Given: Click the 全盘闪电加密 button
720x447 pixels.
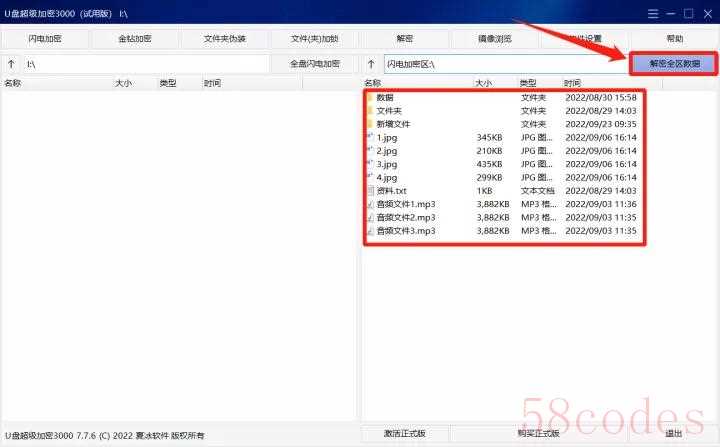Looking at the screenshot, I should [x=315, y=64].
